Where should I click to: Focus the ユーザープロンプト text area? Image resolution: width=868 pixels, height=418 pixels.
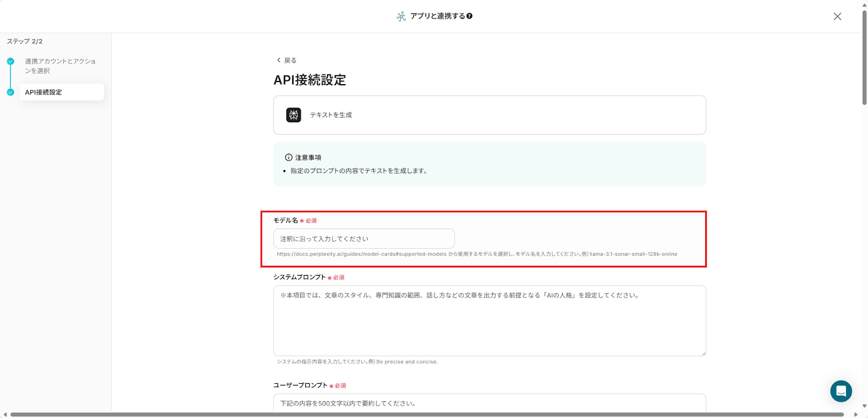(x=489, y=403)
